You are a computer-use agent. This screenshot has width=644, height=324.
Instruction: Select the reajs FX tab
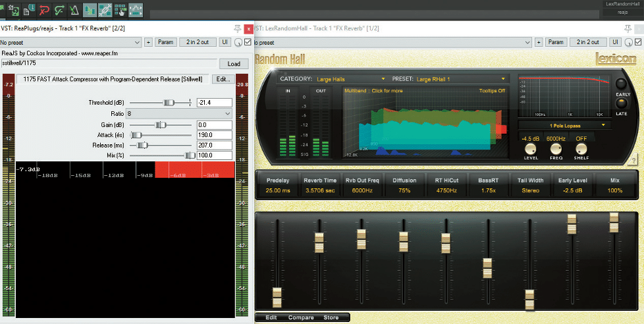(624, 13)
